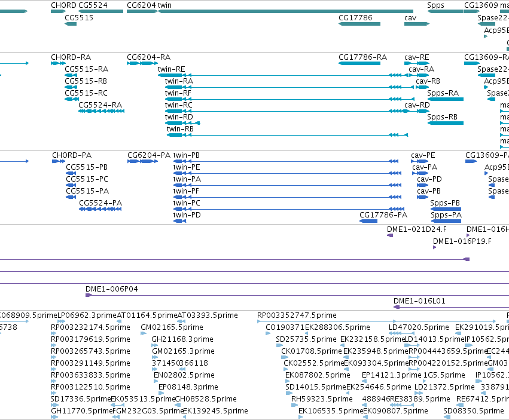Screen dimensions: 509x420
Task: Select the CG6204 gene label
Action: (142, 5)
